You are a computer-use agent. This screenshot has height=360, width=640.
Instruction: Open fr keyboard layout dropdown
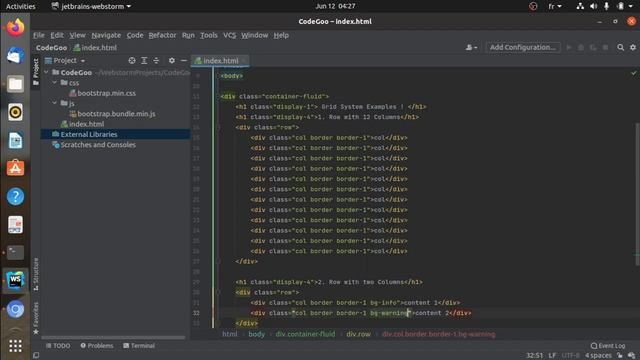pos(555,6)
